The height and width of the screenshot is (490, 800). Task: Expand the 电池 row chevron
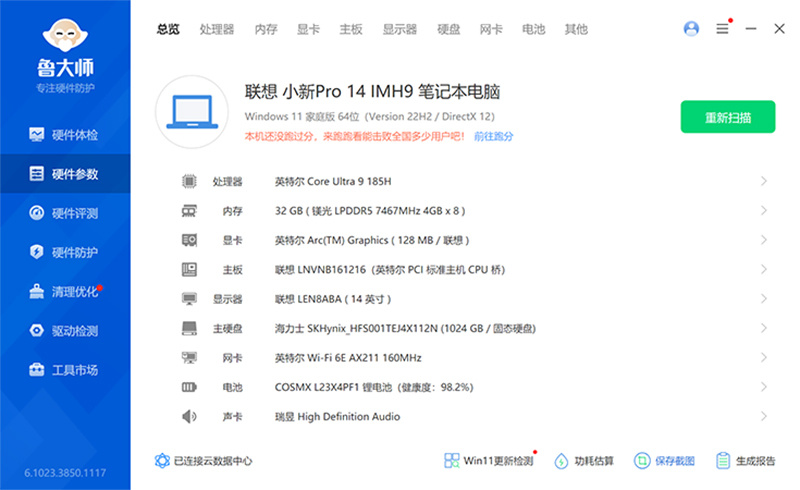[x=764, y=387]
